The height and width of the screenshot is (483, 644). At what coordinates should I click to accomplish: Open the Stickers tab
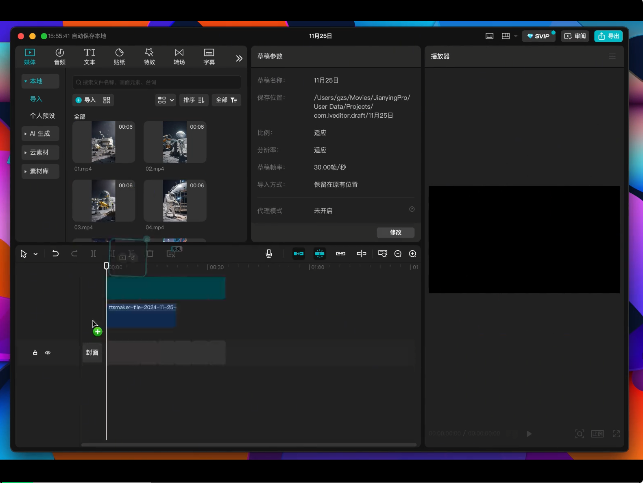click(x=120, y=57)
